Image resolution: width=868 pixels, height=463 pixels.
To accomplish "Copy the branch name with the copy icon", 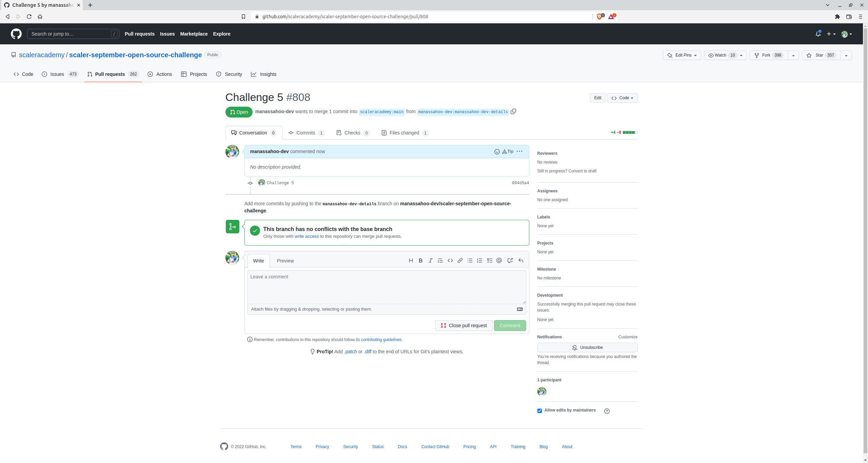I will (513, 111).
